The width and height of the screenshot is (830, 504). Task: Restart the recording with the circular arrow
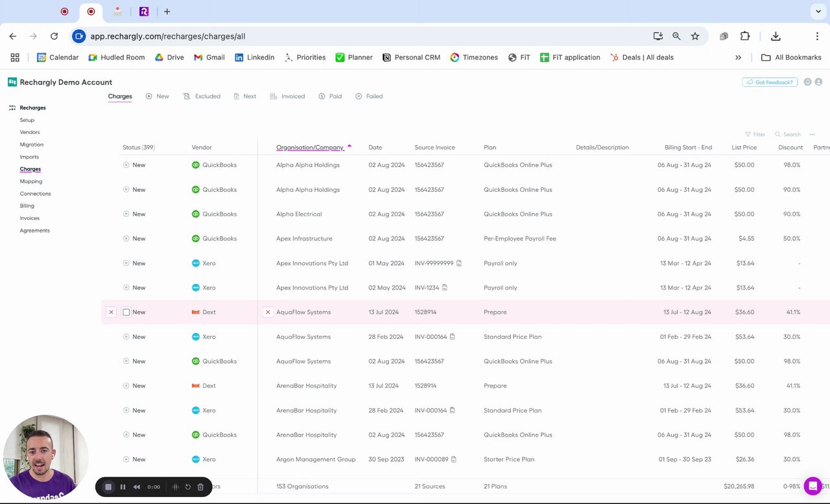point(188,487)
